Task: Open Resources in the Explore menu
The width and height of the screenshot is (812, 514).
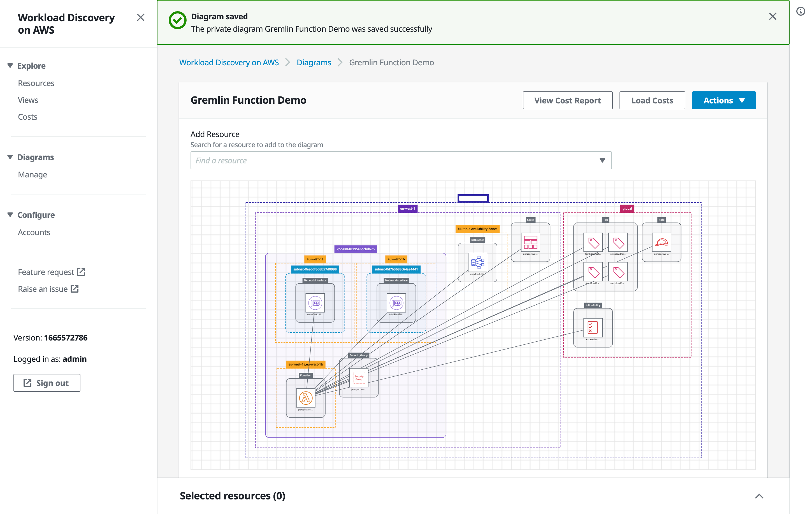Action: point(36,83)
